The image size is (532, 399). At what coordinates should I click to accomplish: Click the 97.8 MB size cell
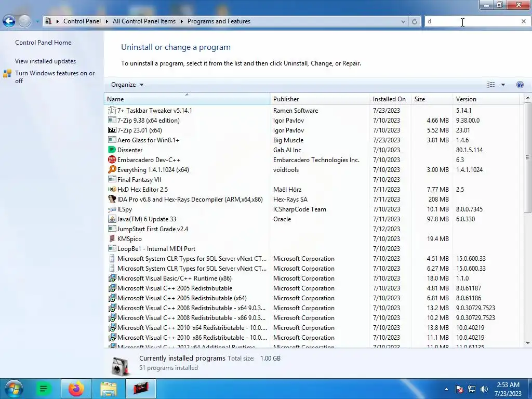437,219
